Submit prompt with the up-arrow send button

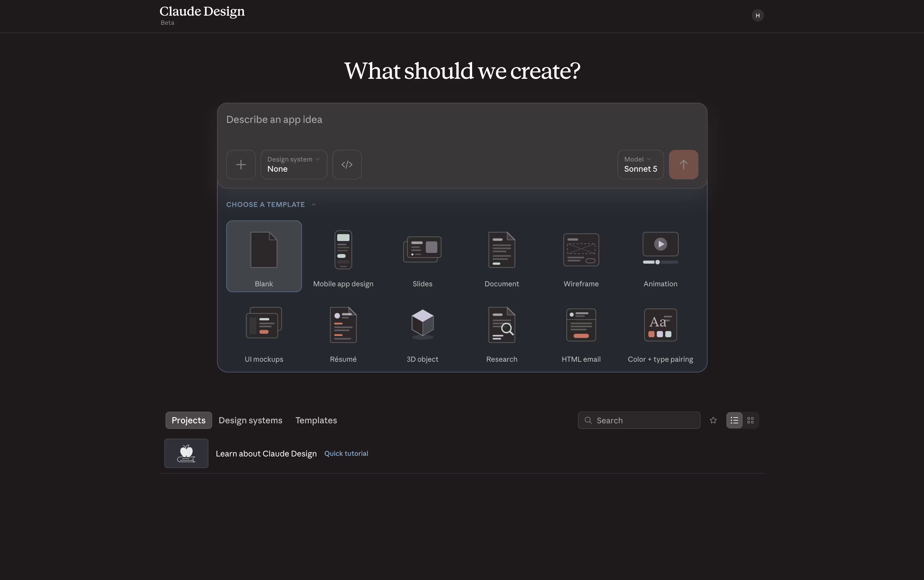point(683,165)
